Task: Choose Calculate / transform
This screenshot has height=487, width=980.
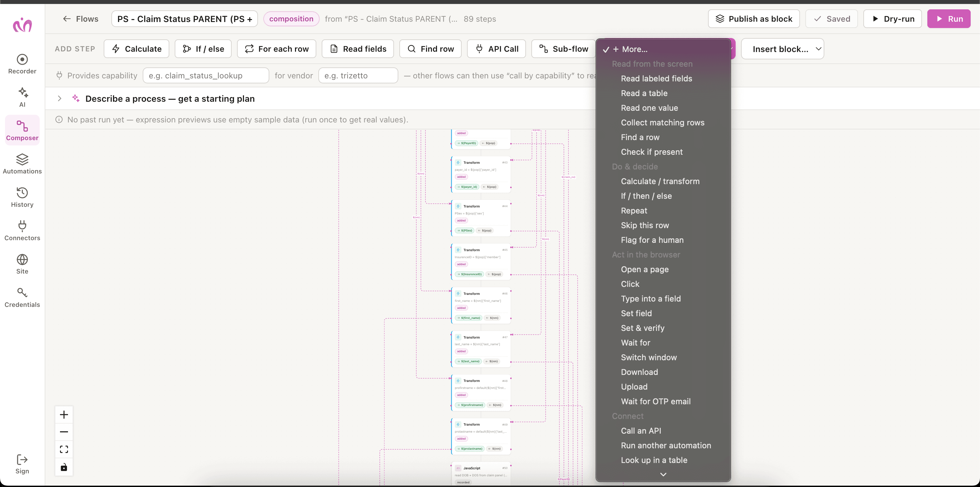Action: coord(663,181)
